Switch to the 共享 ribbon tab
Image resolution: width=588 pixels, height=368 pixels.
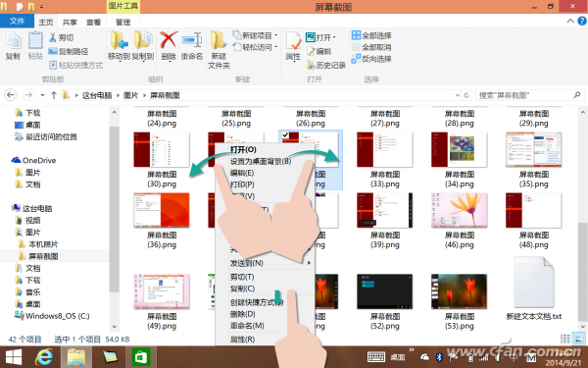pyautogui.click(x=70, y=23)
